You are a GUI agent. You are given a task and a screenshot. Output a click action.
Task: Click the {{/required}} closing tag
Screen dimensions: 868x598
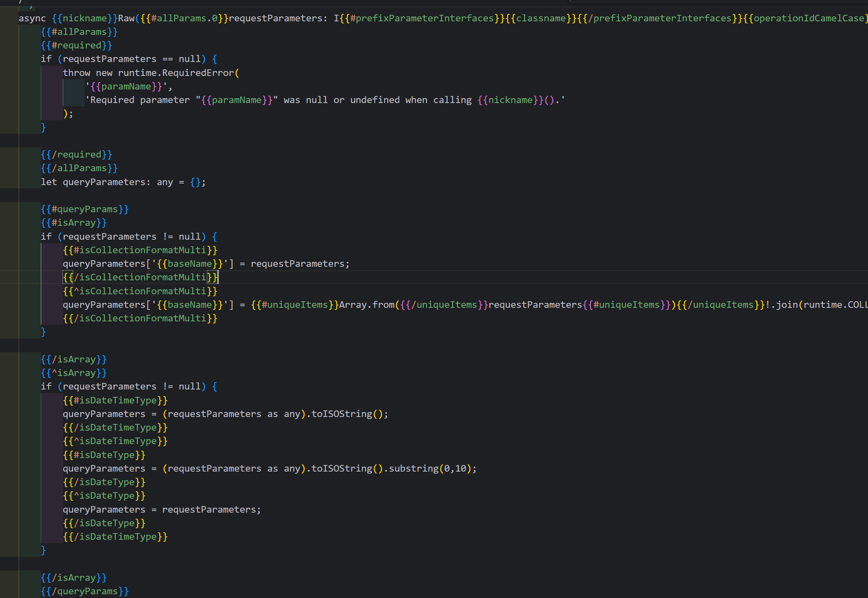pos(76,155)
